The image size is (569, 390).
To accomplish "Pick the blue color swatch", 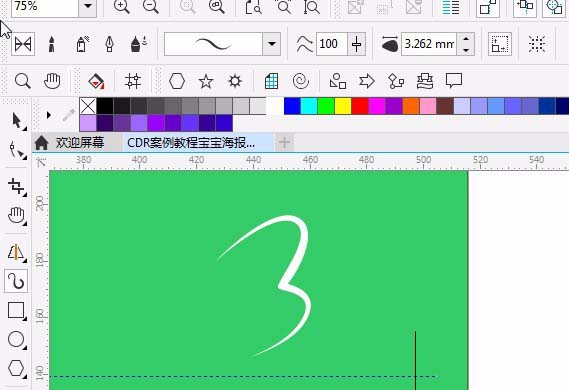I will pyautogui.click(x=292, y=106).
